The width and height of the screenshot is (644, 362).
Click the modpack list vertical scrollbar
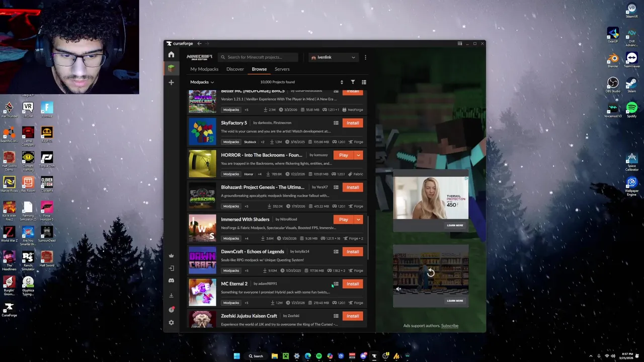coord(368,238)
